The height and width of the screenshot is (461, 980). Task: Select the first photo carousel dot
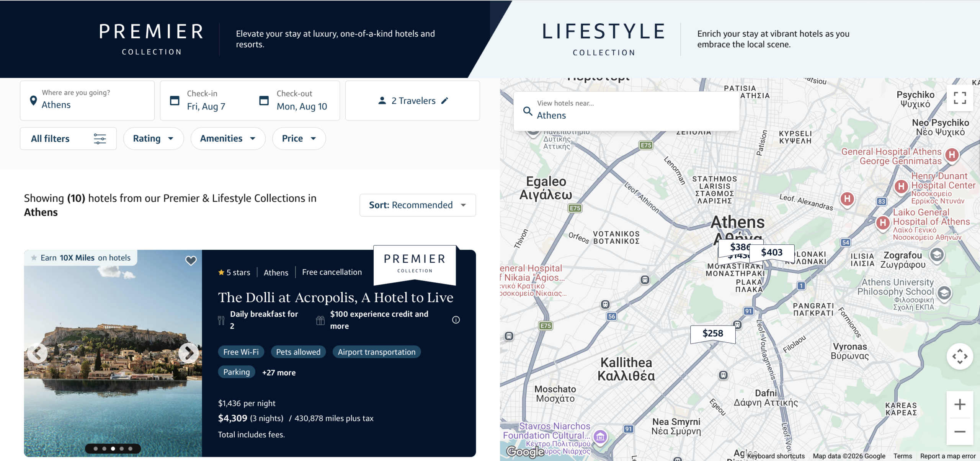96,449
